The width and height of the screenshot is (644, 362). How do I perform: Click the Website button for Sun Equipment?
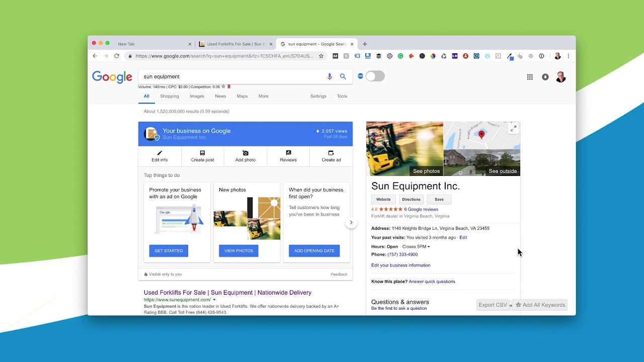[x=383, y=200]
